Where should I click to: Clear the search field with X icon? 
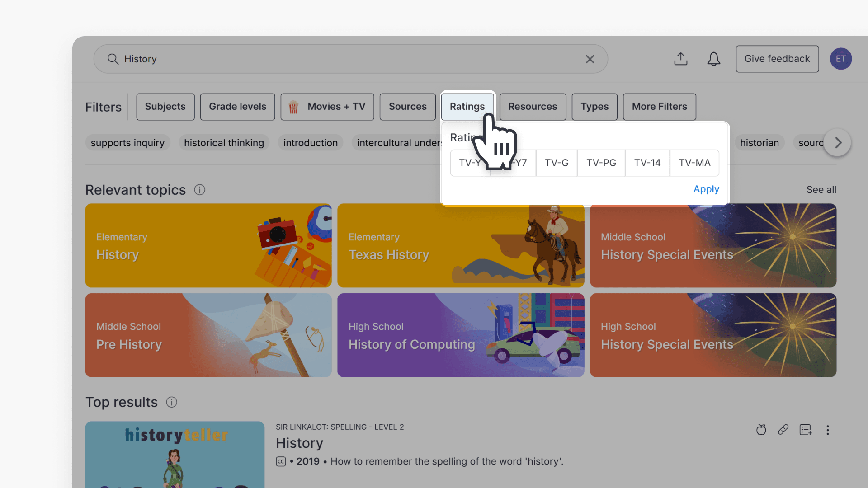click(590, 59)
